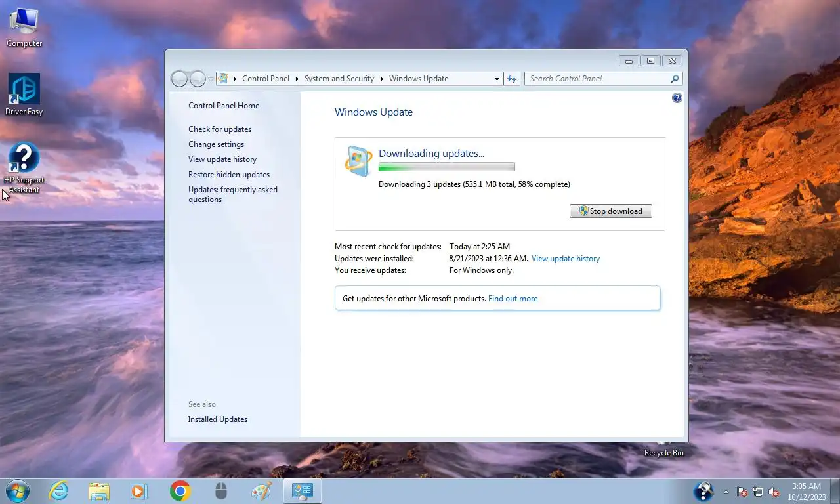The image size is (840, 504).
Task: Open the Computer desktop icon
Action: click(x=24, y=28)
